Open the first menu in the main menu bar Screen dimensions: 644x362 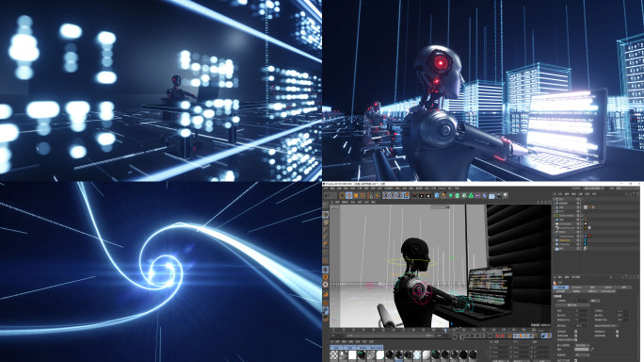point(326,189)
